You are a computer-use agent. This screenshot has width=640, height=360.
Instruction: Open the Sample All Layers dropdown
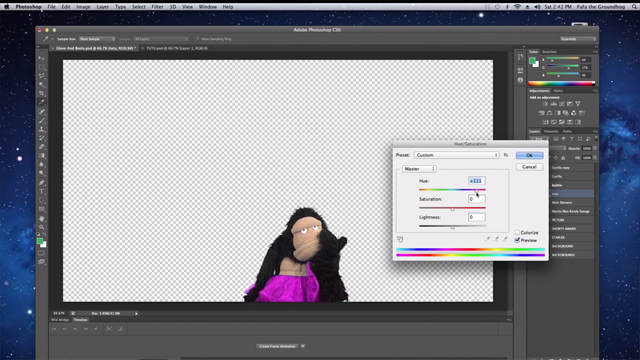point(161,39)
